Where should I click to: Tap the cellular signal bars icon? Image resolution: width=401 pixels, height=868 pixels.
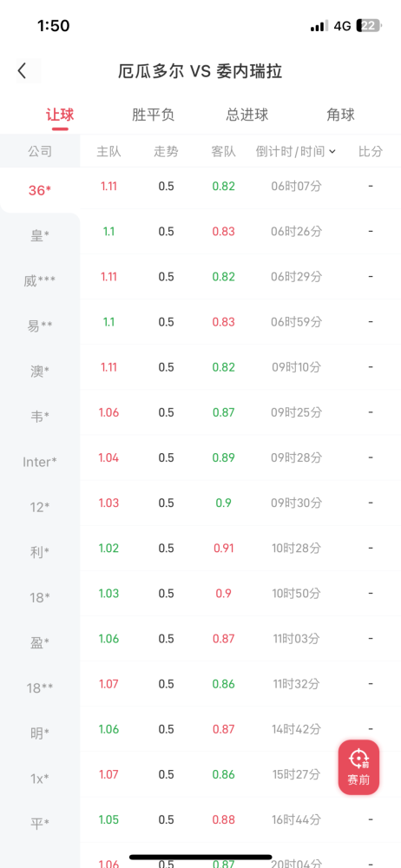point(319,26)
